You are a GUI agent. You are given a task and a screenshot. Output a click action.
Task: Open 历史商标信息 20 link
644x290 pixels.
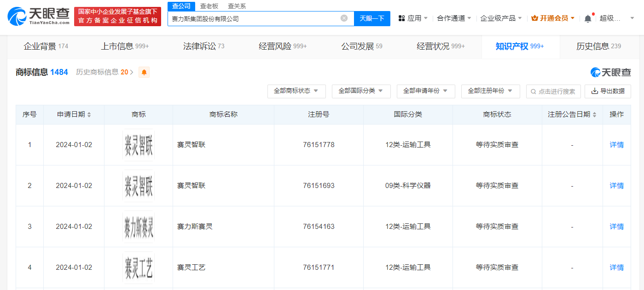104,72
